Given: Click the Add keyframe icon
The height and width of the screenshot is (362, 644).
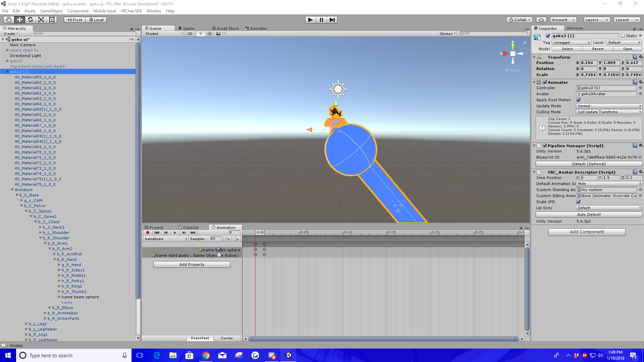Looking at the screenshot, I should (227, 239).
